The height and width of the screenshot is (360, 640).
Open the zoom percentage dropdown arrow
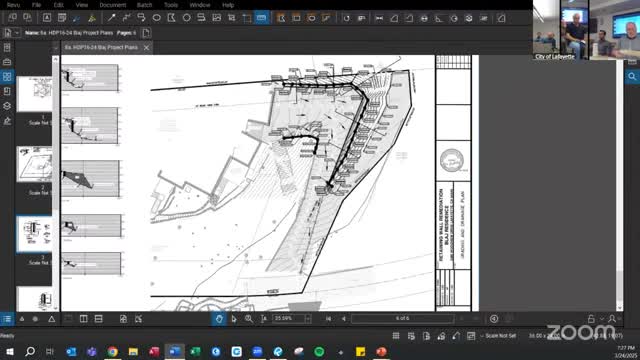[308, 319]
